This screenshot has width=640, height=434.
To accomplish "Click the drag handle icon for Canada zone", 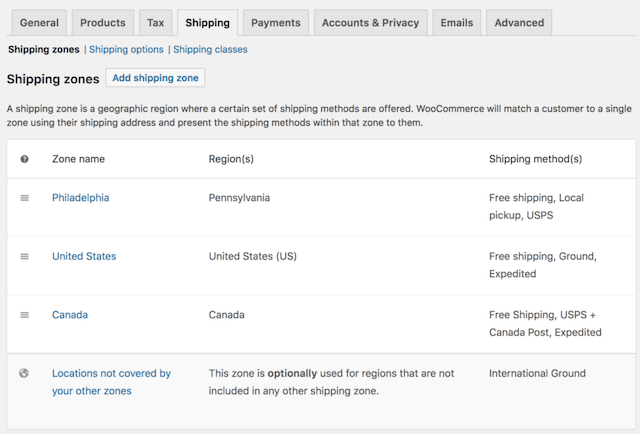I will click(x=25, y=315).
